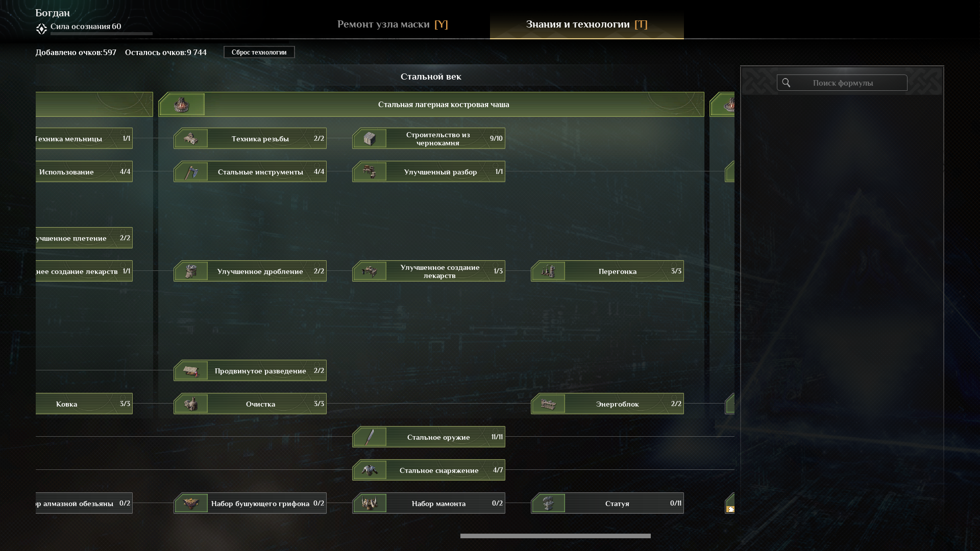The height and width of the screenshot is (551, 980).
Task: Click the 9/10 blackstone progress counter
Action: coord(496,139)
